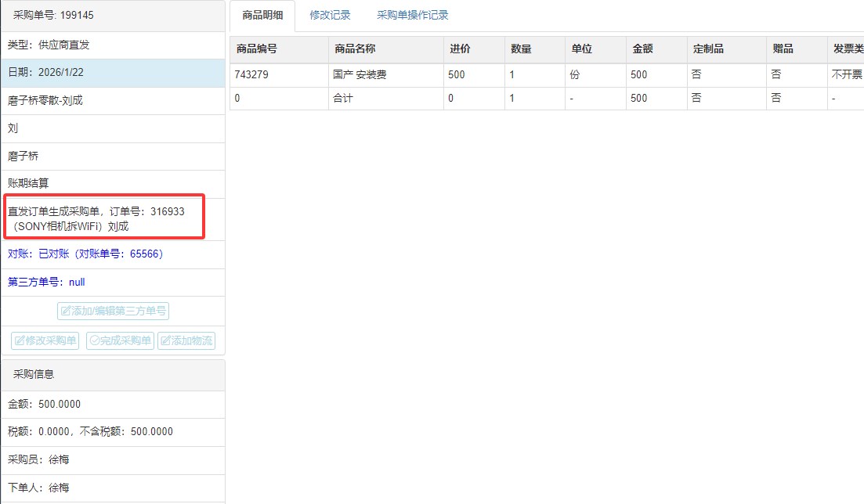Click the 金额 column header

(x=642, y=49)
